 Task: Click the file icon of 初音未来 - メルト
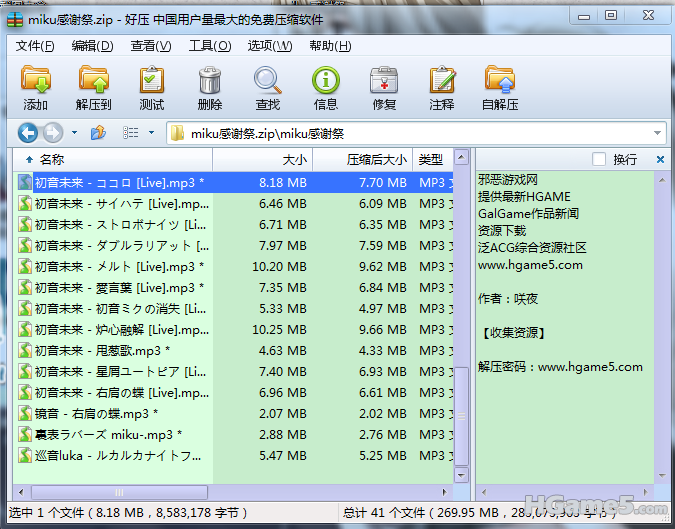pyautogui.click(x=25, y=266)
